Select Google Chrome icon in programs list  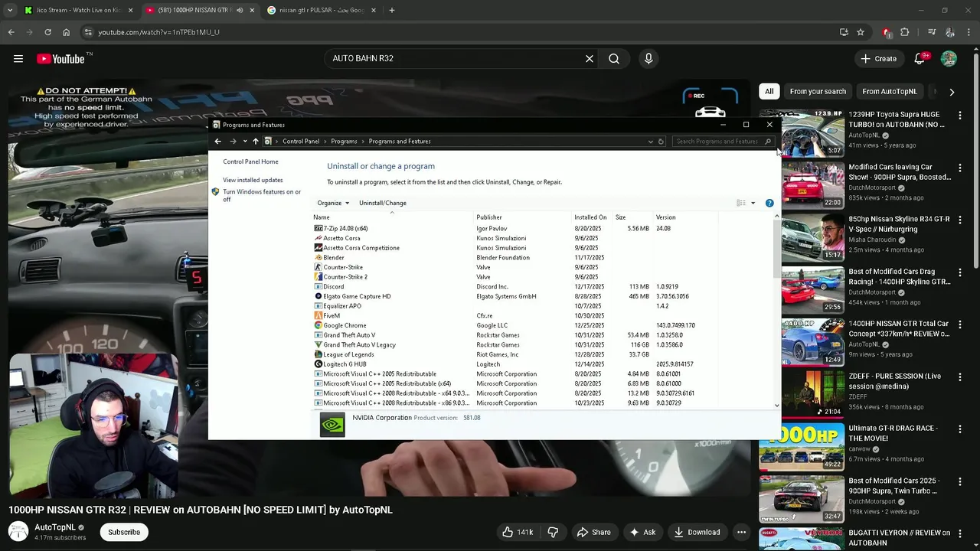tap(318, 325)
